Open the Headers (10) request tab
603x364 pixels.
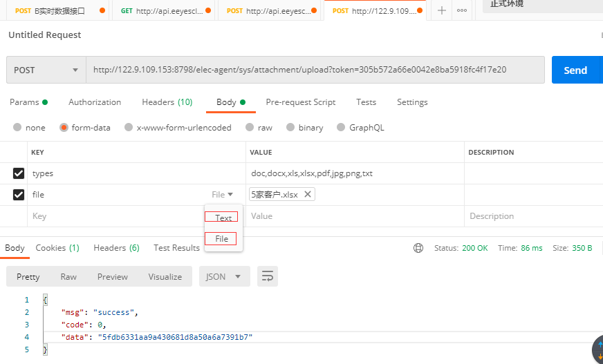pyautogui.click(x=167, y=102)
